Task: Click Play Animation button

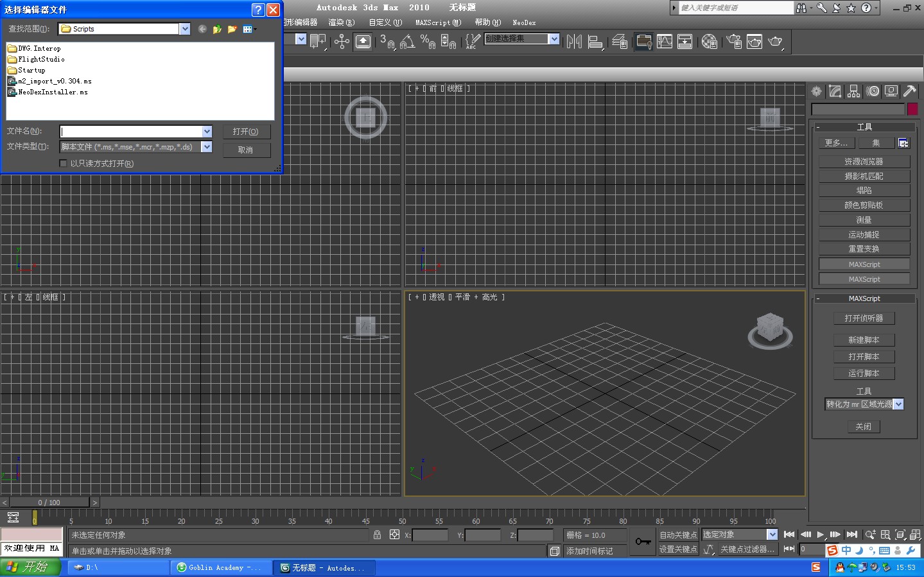Action: pos(821,534)
